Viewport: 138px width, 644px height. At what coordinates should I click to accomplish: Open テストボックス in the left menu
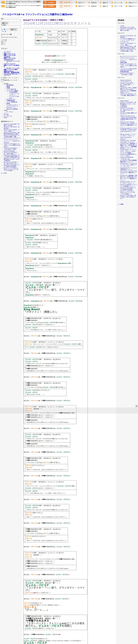click(x=8, y=116)
